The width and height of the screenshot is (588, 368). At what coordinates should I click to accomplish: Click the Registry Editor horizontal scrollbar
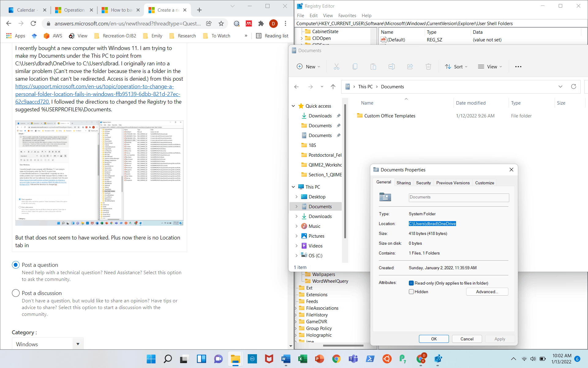(x=343, y=346)
